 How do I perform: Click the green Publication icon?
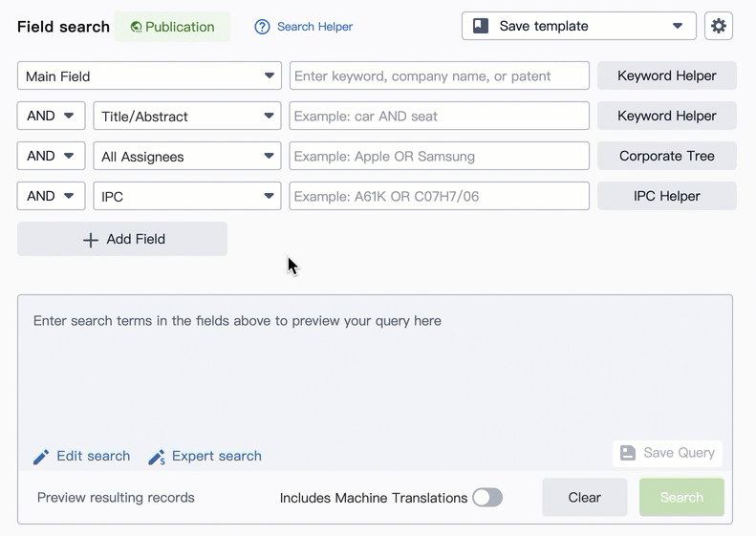click(137, 27)
